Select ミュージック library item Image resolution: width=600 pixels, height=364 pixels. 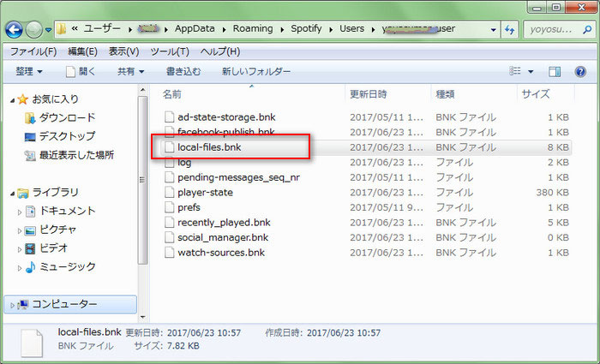pos(68,266)
